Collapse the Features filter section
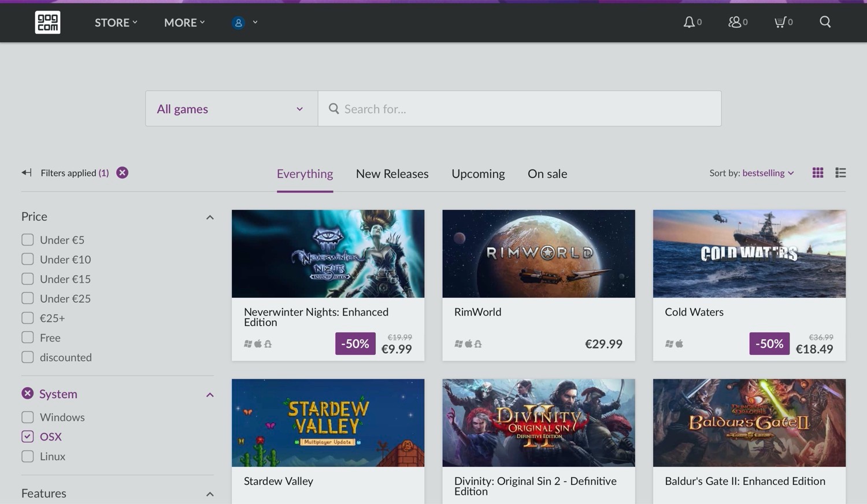 coord(210,494)
